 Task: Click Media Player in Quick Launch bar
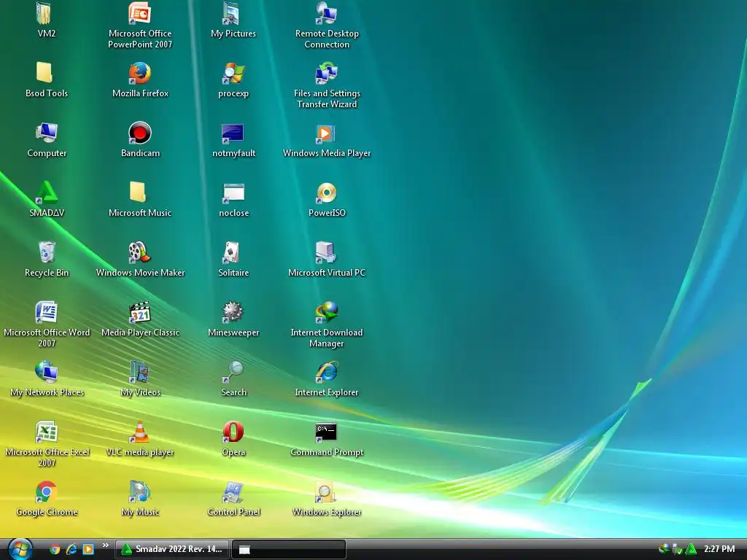tap(88, 549)
